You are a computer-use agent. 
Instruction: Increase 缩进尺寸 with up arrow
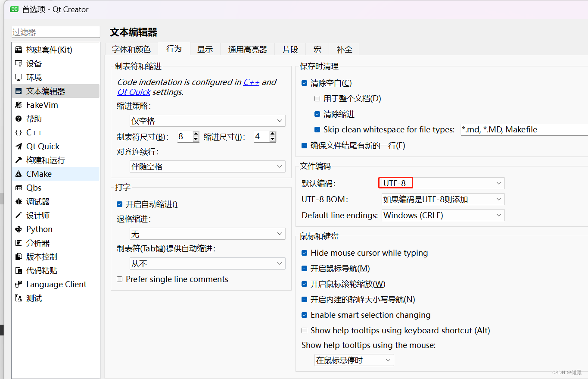273,134
